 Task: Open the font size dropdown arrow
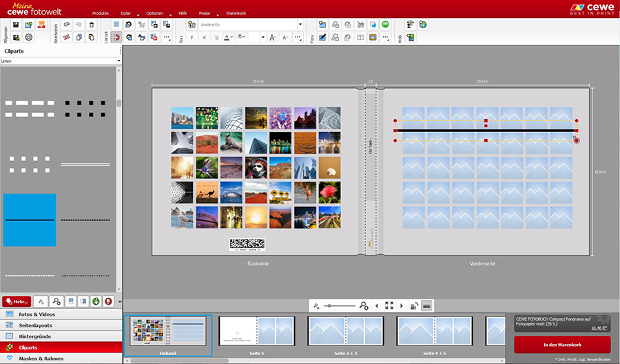(263, 37)
